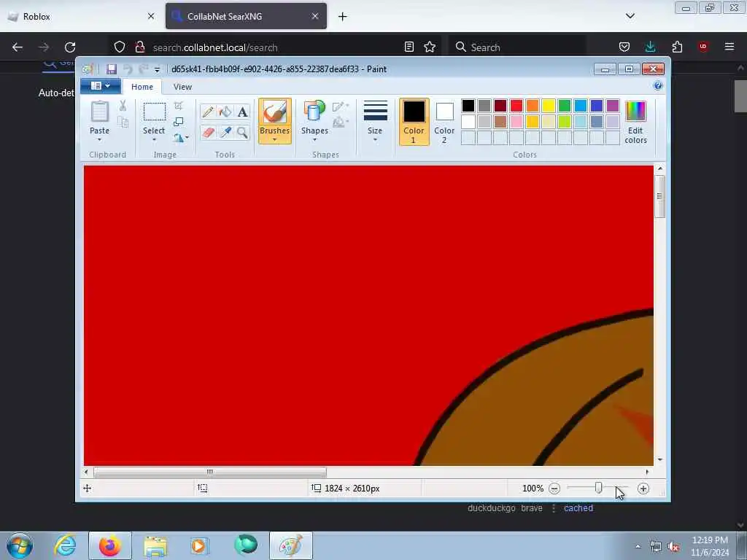Open Windows Explorer folder from taskbar
This screenshot has width=747, height=560.
click(155, 545)
